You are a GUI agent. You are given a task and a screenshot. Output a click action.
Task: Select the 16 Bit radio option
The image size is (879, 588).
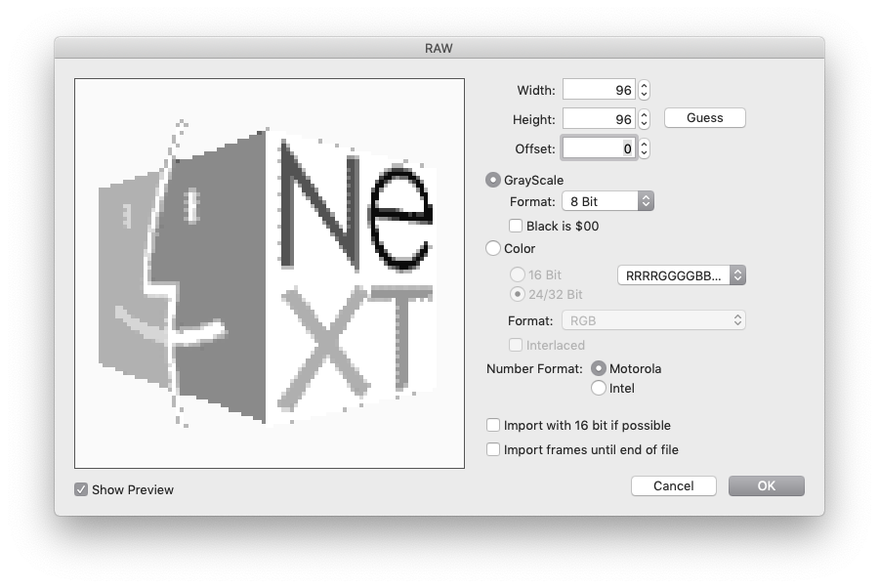coord(517,274)
